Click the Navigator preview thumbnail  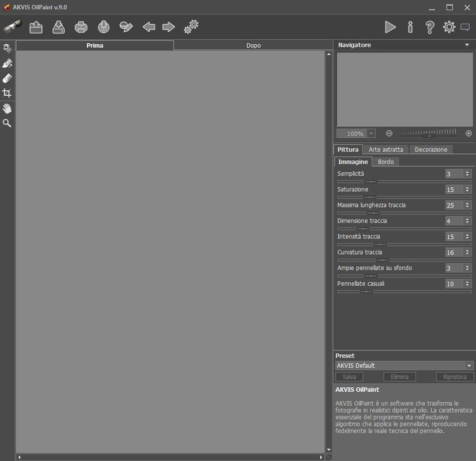tap(405, 89)
